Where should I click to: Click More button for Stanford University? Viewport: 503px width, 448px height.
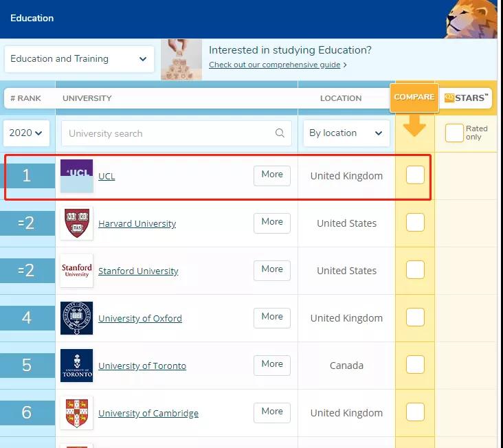point(272,271)
